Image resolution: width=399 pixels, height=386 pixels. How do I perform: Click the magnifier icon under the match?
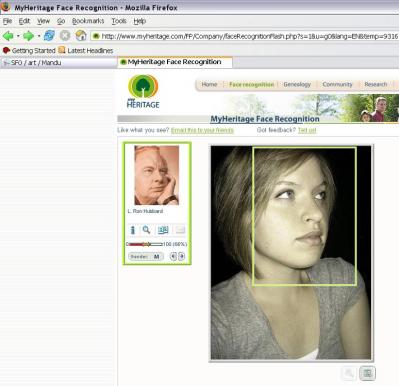(x=146, y=230)
